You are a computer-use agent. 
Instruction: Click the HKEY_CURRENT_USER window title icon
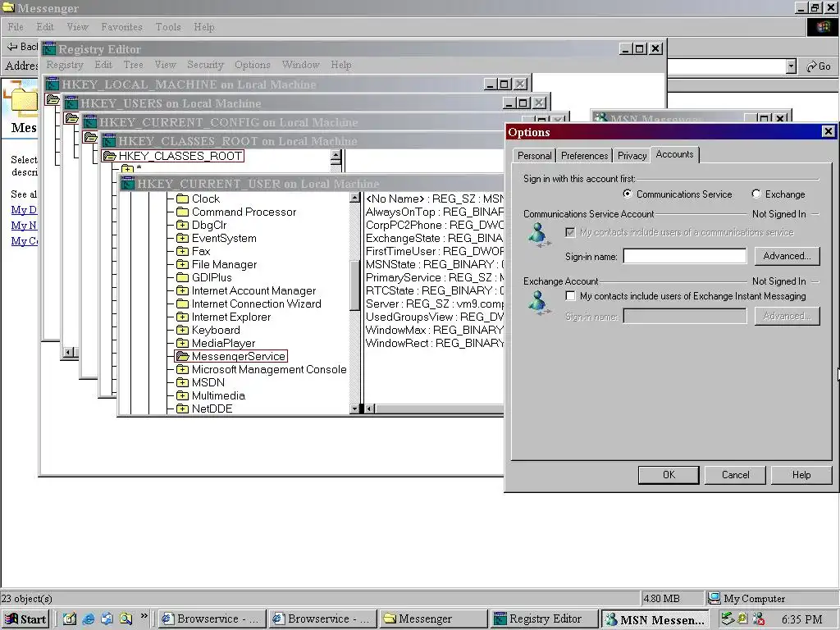[127, 184]
